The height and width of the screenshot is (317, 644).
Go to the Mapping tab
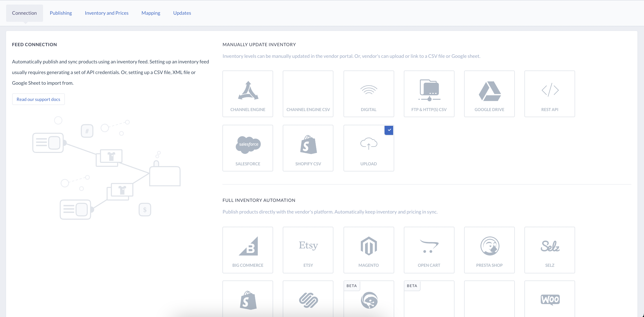tap(151, 13)
